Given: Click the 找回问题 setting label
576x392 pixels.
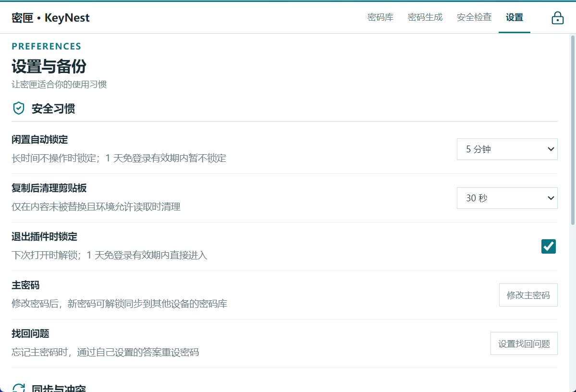Looking at the screenshot, I should (30, 333).
